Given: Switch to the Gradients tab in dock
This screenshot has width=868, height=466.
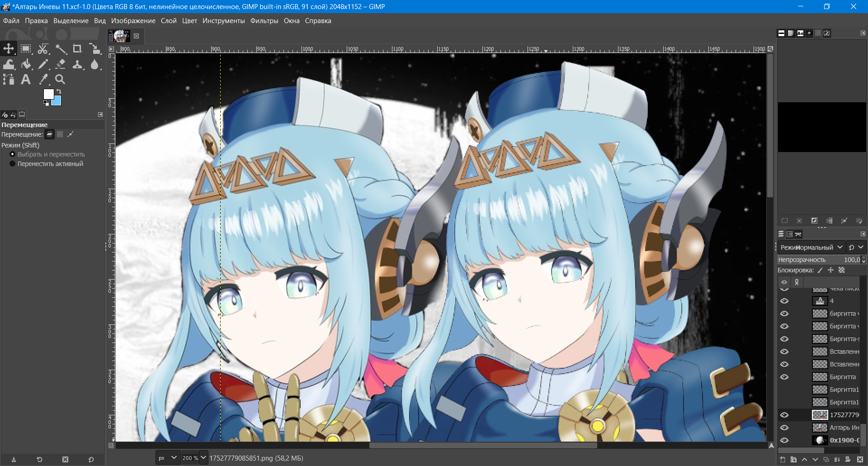Looking at the screenshot, I should tap(791, 33).
